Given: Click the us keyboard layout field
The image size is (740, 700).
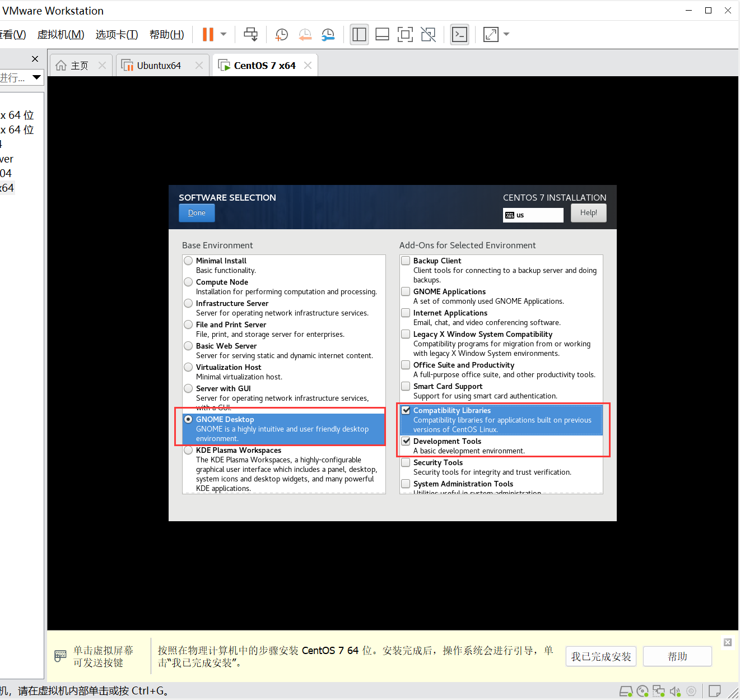Looking at the screenshot, I should click(x=533, y=215).
